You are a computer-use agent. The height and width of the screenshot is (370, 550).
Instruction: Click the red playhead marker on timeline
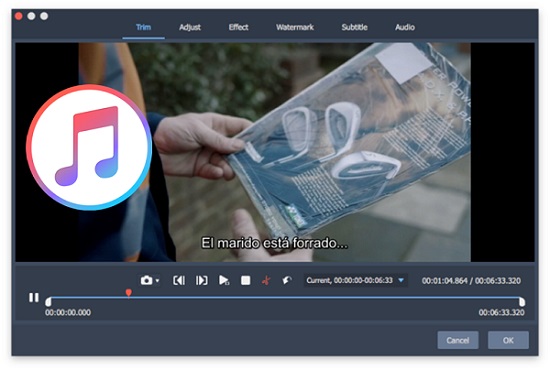coord(129,292)
